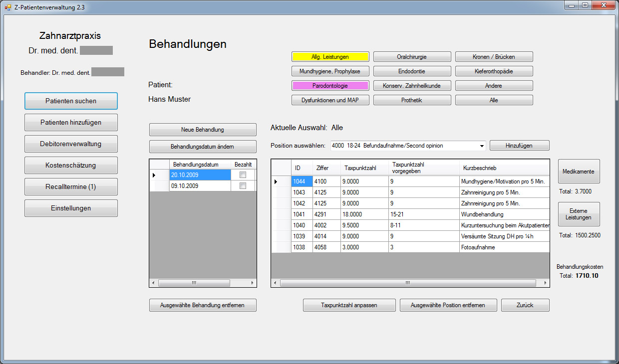Click the Hinzufügen button
This screenshot has height=364, width=619.
519,146
